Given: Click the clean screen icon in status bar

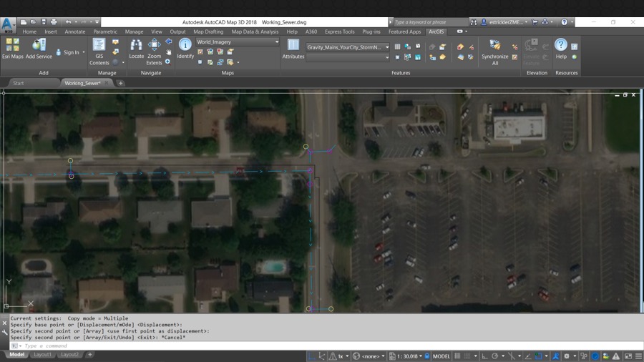Looking at the screenshot, I should [x=628, y=356].
